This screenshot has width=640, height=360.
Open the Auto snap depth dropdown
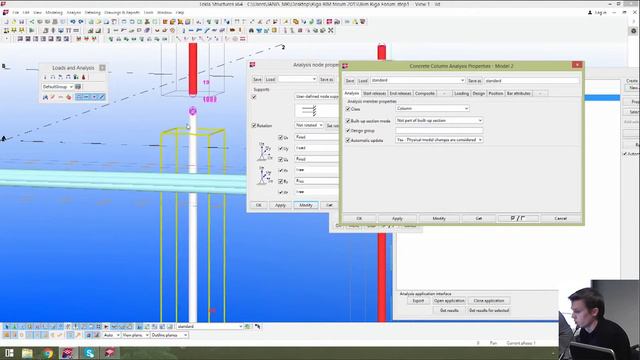tap(111, 335)
